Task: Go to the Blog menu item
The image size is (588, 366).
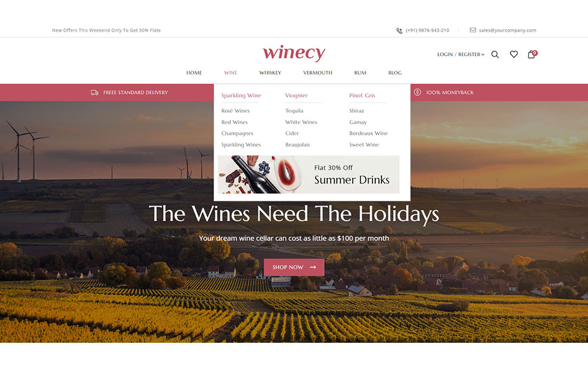Action: [395, 73]
